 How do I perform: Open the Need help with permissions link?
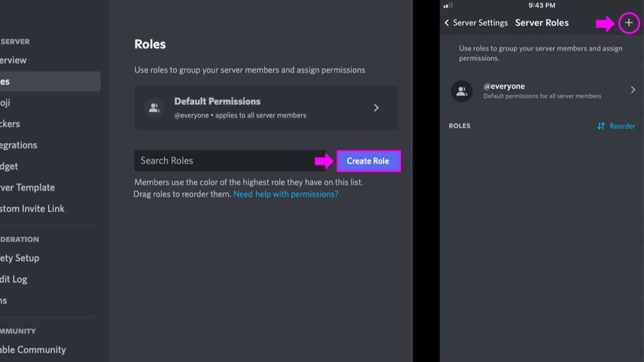285,194
